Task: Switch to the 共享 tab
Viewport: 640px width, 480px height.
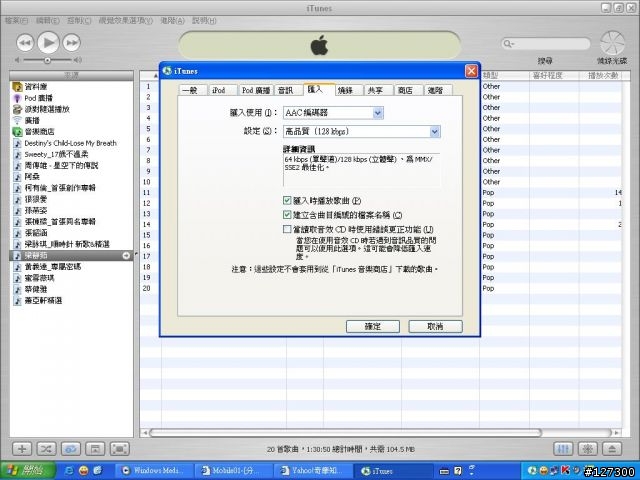Action: click(376, 90)
